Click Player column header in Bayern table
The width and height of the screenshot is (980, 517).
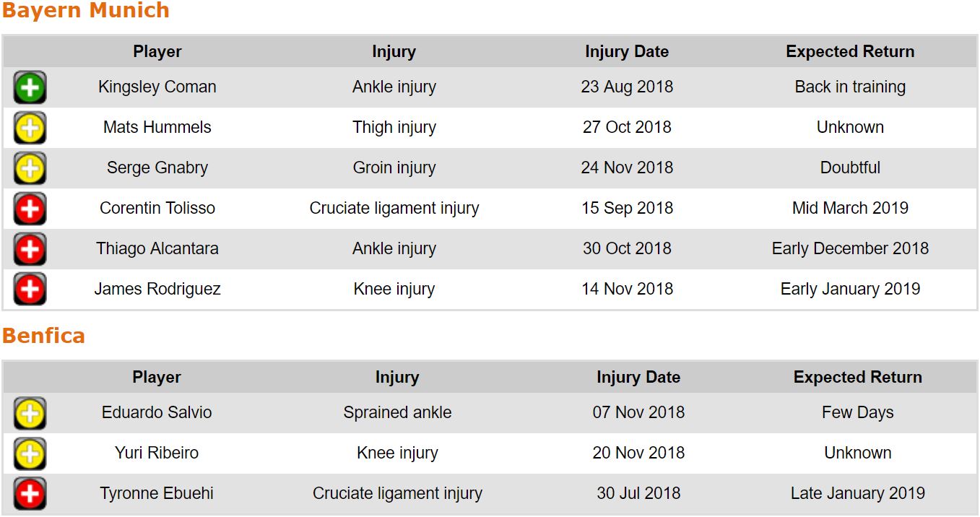point(157,52)
